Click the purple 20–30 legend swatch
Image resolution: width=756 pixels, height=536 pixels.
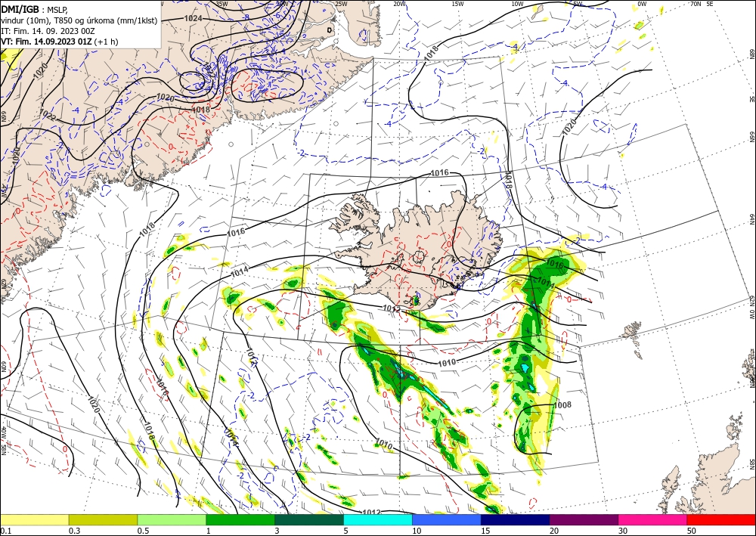tap(584, 519)
